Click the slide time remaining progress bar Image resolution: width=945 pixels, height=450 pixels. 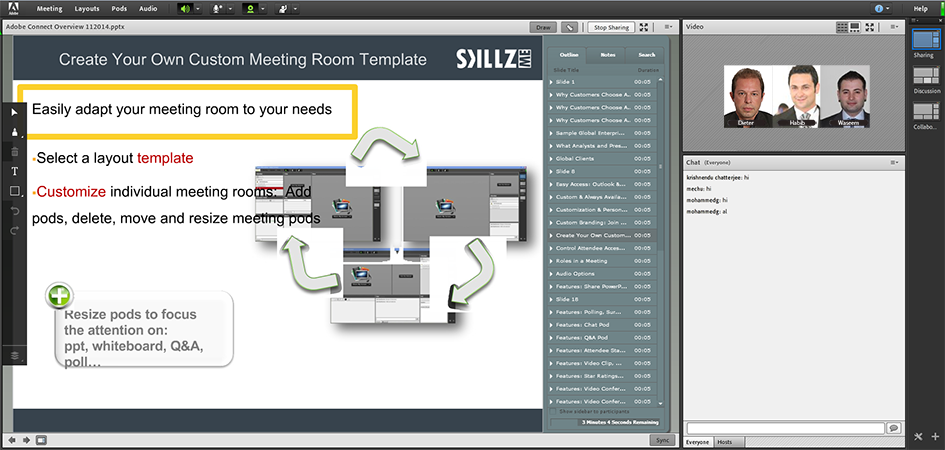click(x=604, y=422)
